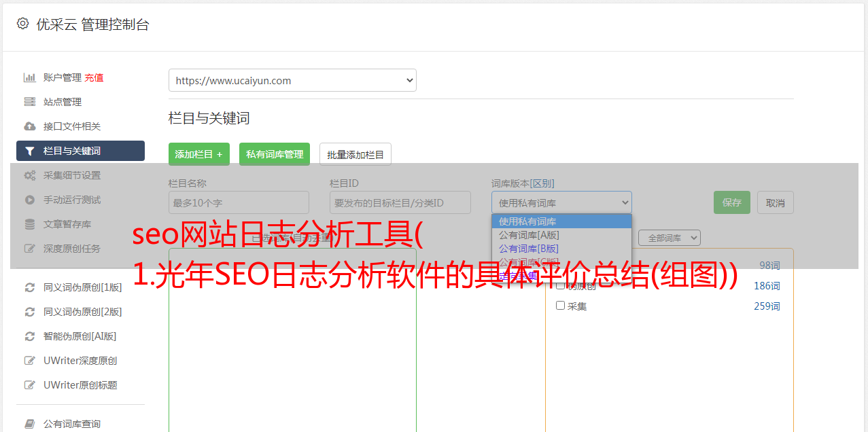Open 采集细节设置 in the sidebar
The width and height of the screenshot is (868, 432).
[72, 175]
